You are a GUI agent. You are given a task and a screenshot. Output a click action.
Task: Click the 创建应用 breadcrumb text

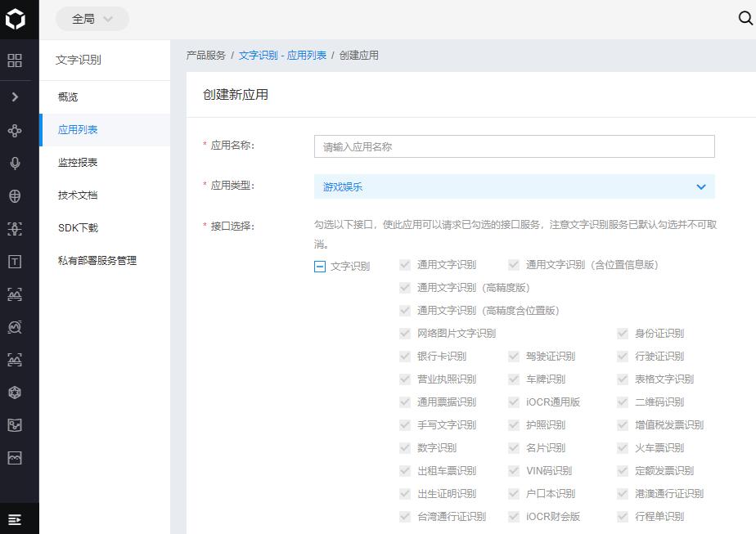358,56
